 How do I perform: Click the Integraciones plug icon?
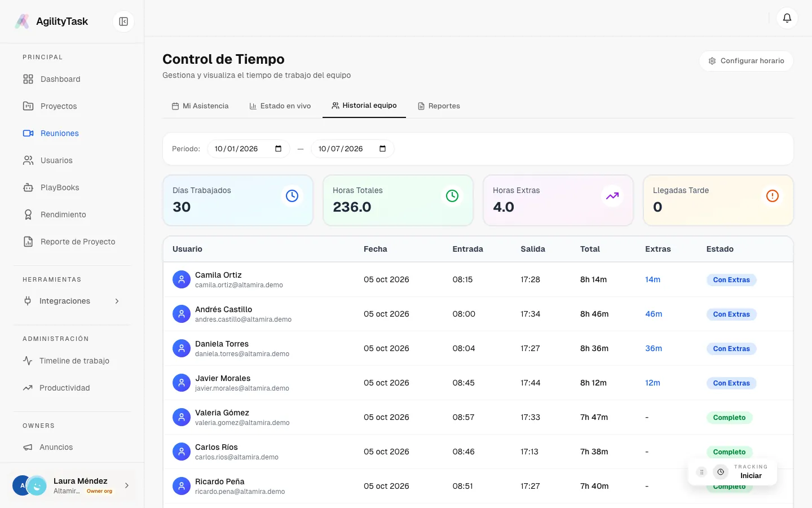pyautogui.click(x=28, y=301)
